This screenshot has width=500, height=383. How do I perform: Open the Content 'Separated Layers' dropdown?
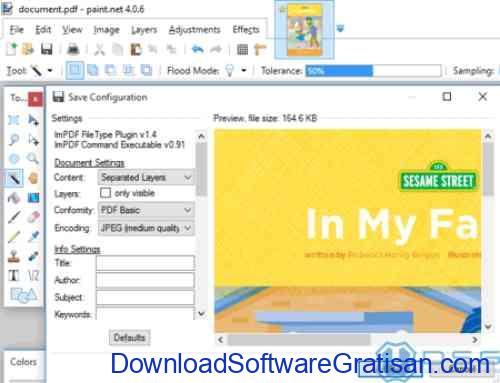tap(146, 178)
